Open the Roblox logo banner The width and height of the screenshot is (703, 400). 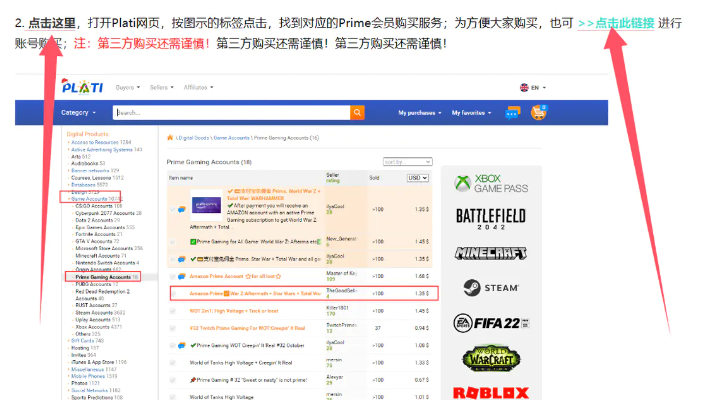click(491, 393)
